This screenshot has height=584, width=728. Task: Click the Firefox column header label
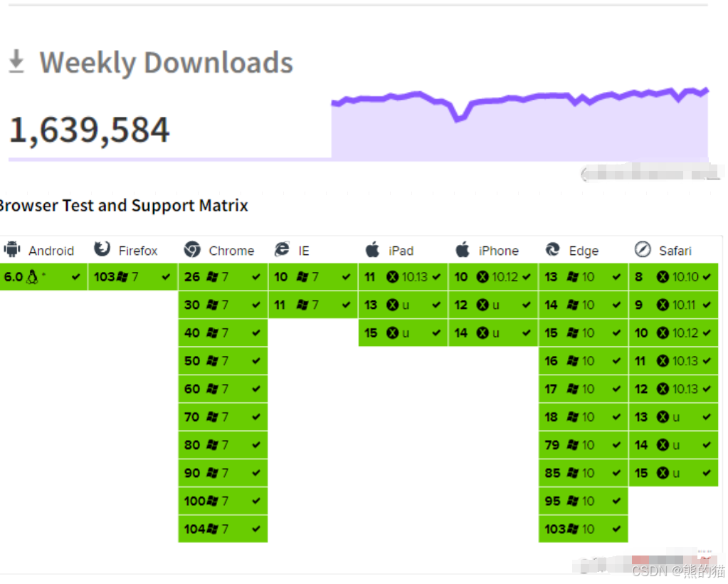coord(138,251)
